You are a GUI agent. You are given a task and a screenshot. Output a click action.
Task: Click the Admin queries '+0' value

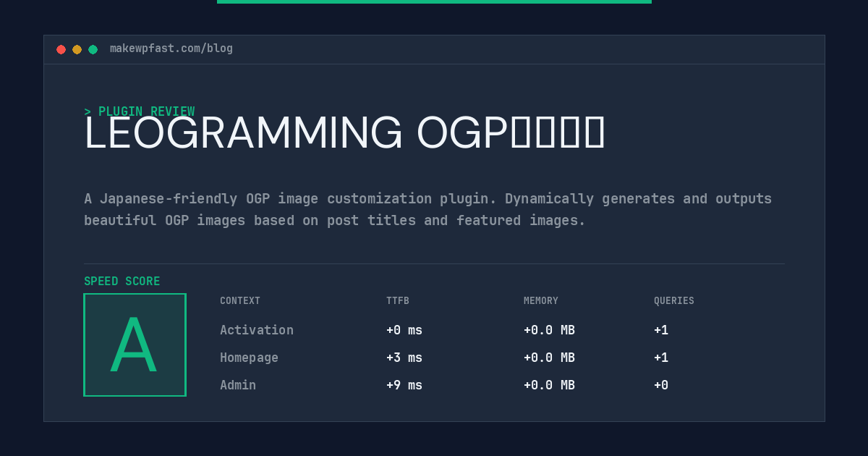661,385
